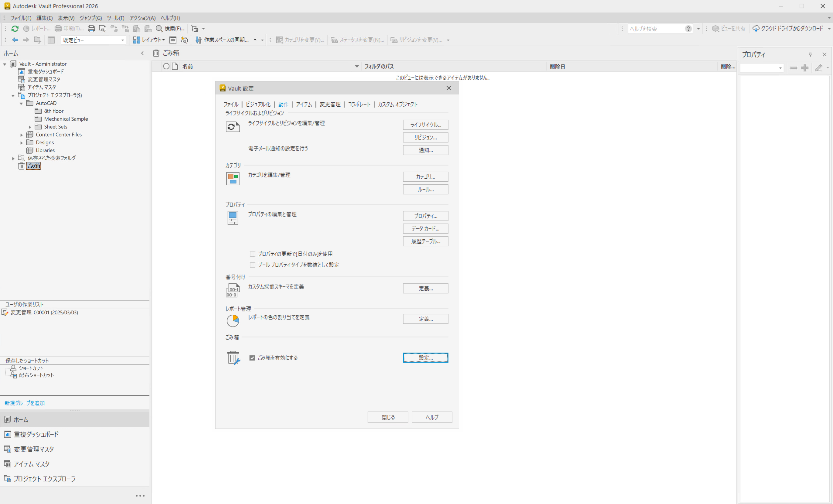833x504 pixels.
Task: Enable プロパティの更新で[日付のみ]を使用 checkbox
Action: click(252, 254)
